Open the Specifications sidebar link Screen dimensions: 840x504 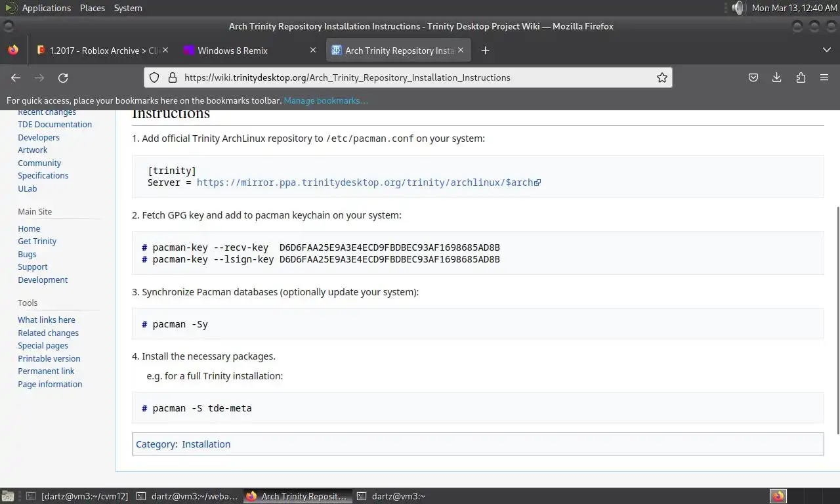[43, 176]
